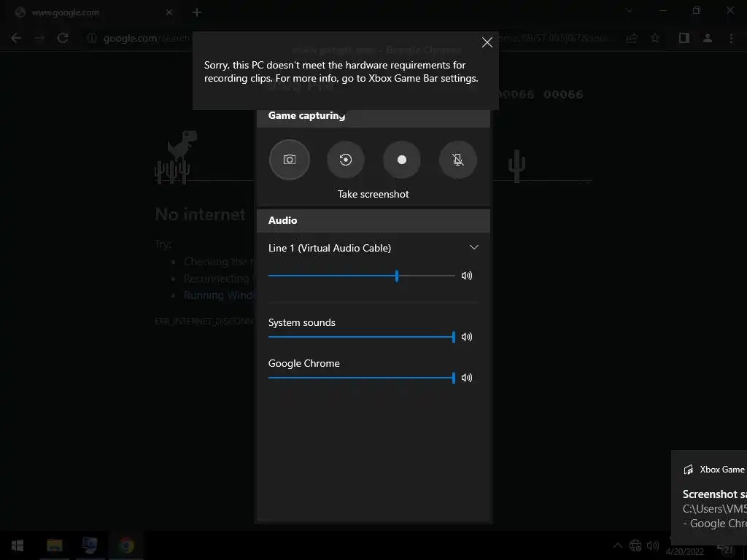This screenshot has width=747, height=560.
Task: Toggle the microphone while recording
Action: pyautogui.click(x=458, y=160)
